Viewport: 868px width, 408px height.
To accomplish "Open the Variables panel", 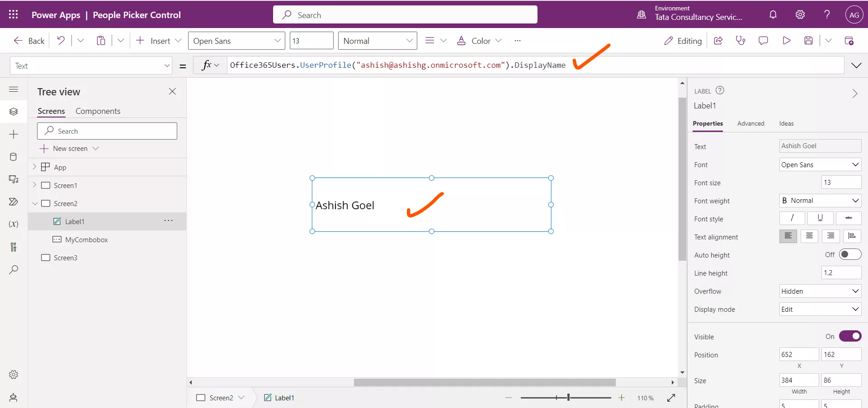I will pos(14,224).
